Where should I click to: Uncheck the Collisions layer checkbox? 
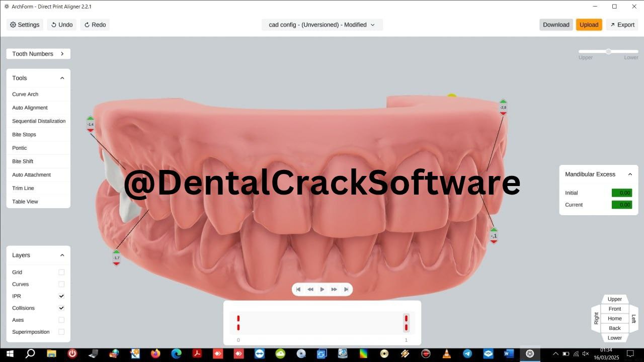click(61, 308)
